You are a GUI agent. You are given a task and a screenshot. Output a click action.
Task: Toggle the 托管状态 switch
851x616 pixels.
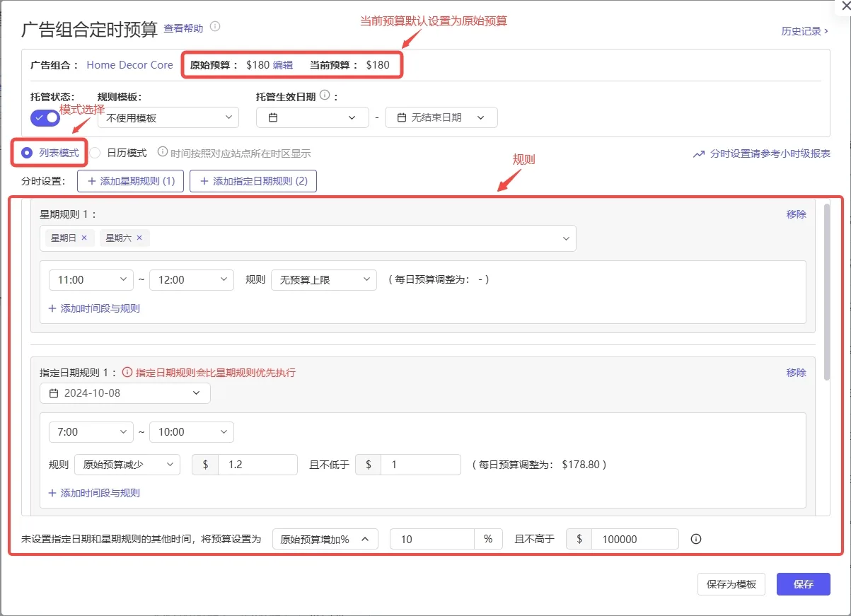pos(45,117)
